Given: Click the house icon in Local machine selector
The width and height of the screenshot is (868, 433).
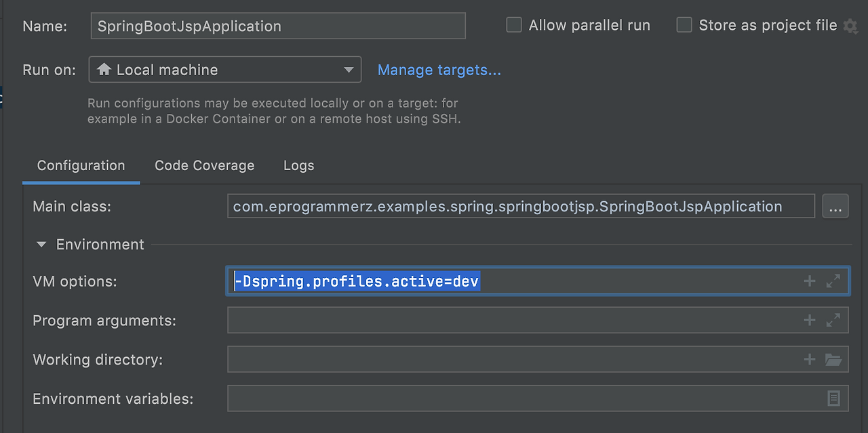Looking at the screenshot, I should click(103, 69).
